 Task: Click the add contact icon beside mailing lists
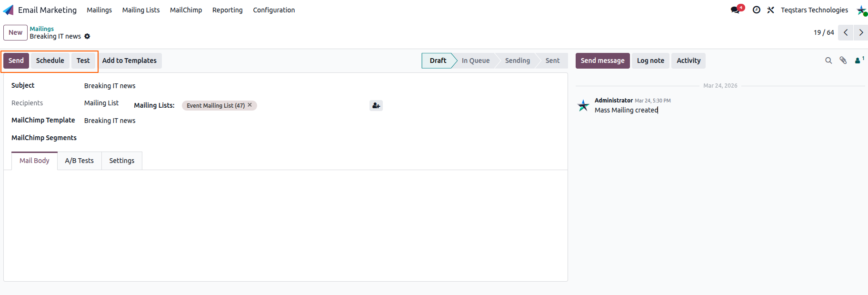376,105
